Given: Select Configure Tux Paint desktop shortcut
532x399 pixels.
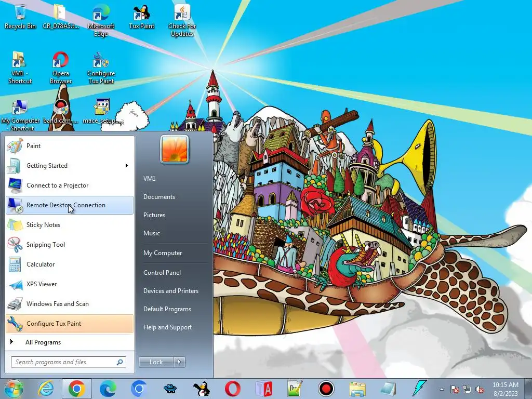Looking at the screenshot, I should point(101,68).
